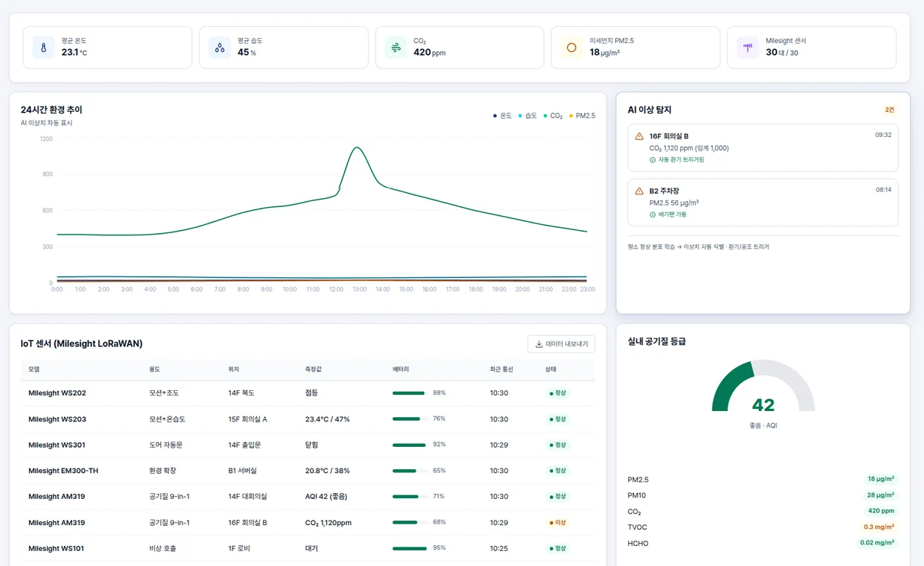Image resolution: width=924 pixels, height=566 pixels.
Task: Click the 09:32 timestamp on the alert
Action: 883,135
